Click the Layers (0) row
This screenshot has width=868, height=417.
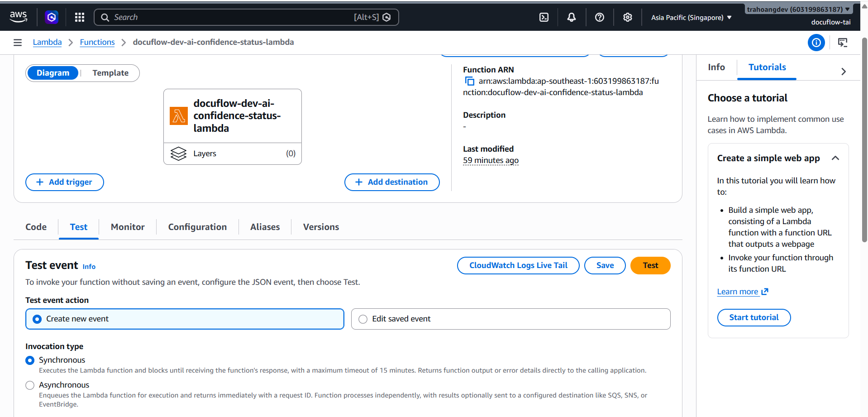click(233, 153)
